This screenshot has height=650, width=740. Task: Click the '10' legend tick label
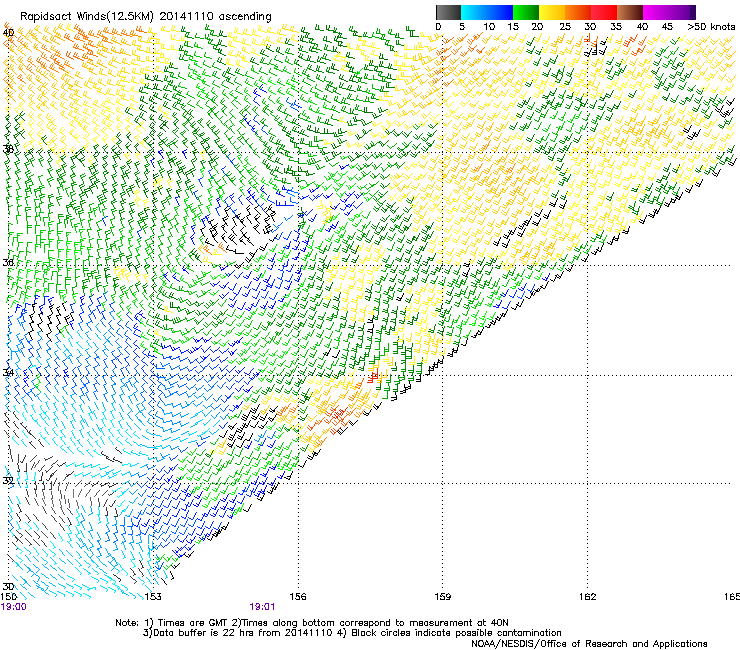[x=489, y=27]
